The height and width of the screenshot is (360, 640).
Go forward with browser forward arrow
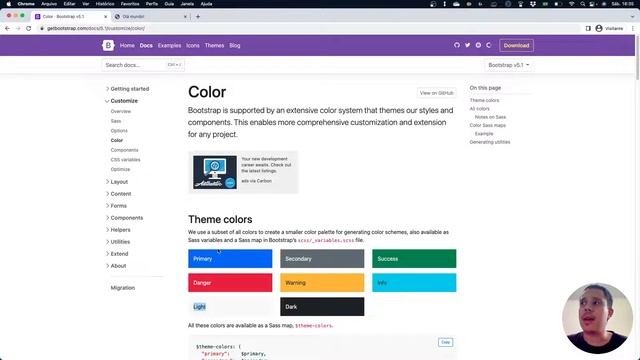[x=18, y=28]
